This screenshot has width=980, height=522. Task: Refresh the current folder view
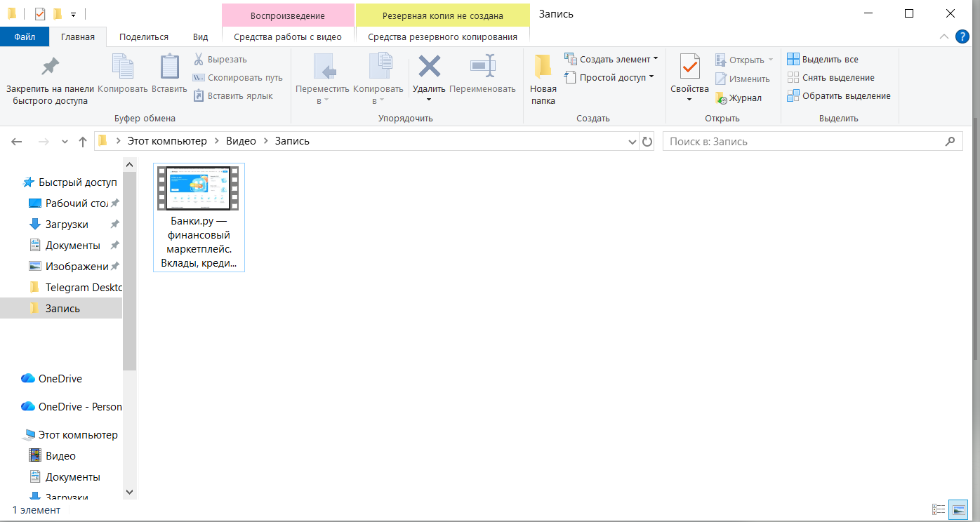tap(647, 142)
